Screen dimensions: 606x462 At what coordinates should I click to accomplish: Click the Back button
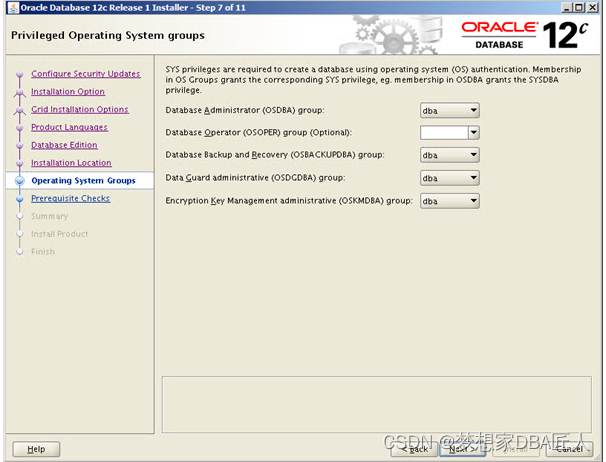coord(414,449)
